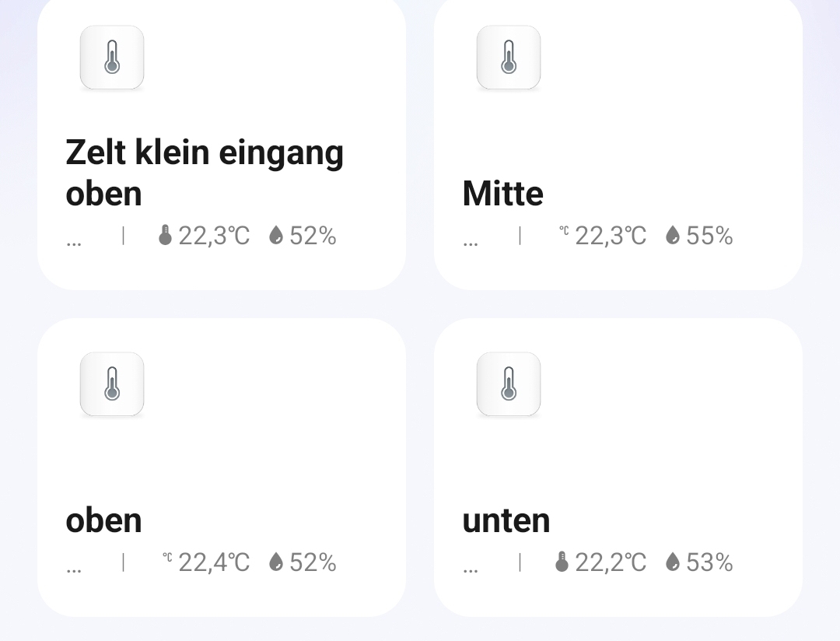Click small thermometer icon beside 22,3°C on Zelt card
The image size is (840, 641).
pos(165,235)
